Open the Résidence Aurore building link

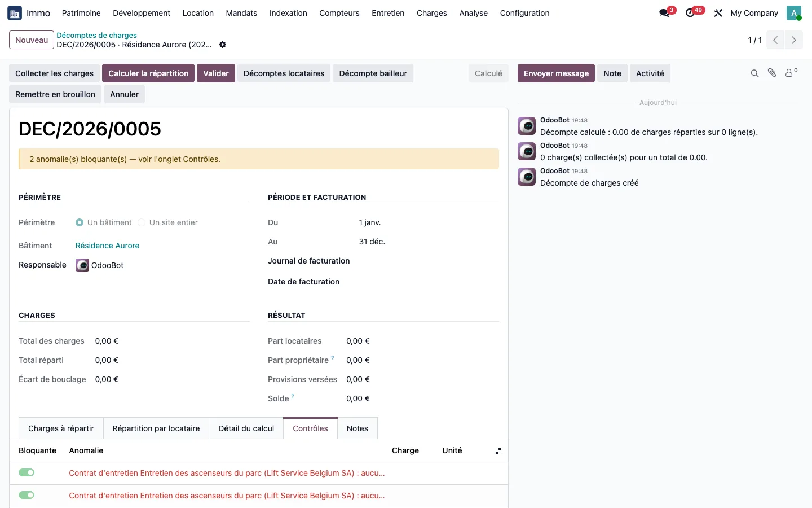coord(107,246)
